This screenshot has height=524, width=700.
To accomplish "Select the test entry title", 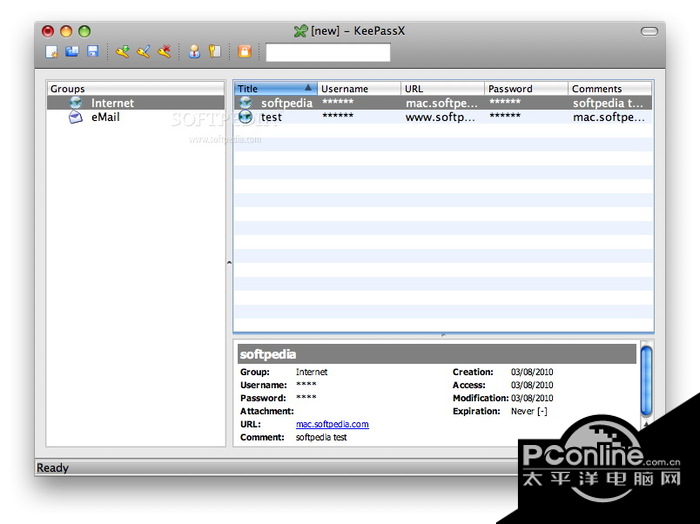I will [271, 117].
